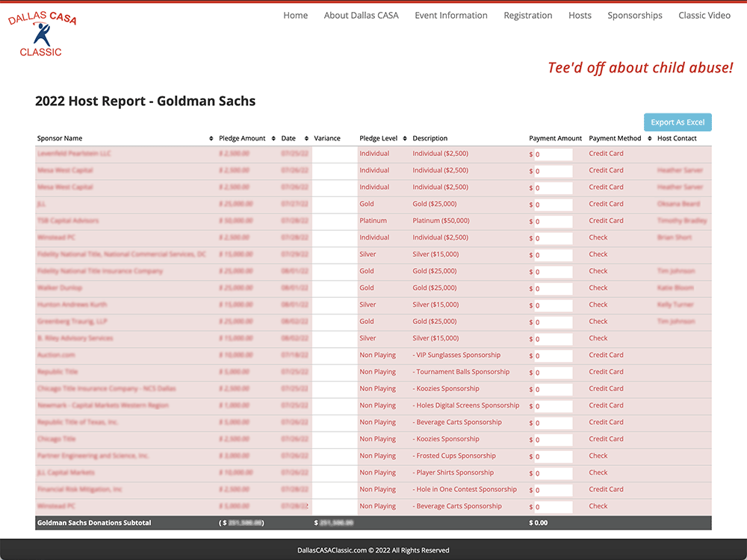Select the 'Platinum' pledge level cell

[x=373, y=220]
